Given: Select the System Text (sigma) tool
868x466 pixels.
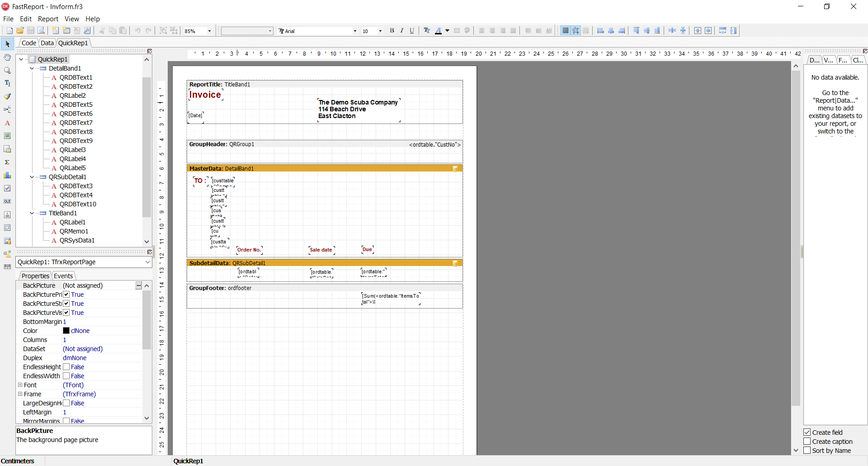Looking at the screenshot, I should click(x=7, y=162).
